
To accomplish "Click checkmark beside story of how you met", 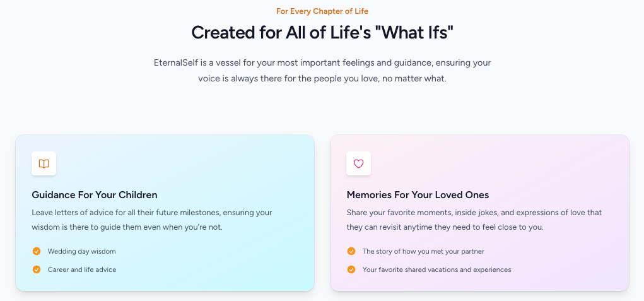I will 351,251.
